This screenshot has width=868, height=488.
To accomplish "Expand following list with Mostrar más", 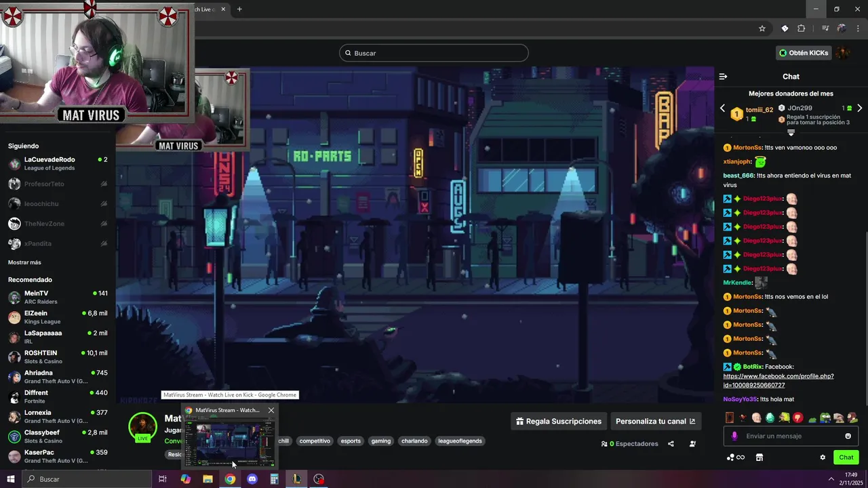I will [x=24, y=262].
